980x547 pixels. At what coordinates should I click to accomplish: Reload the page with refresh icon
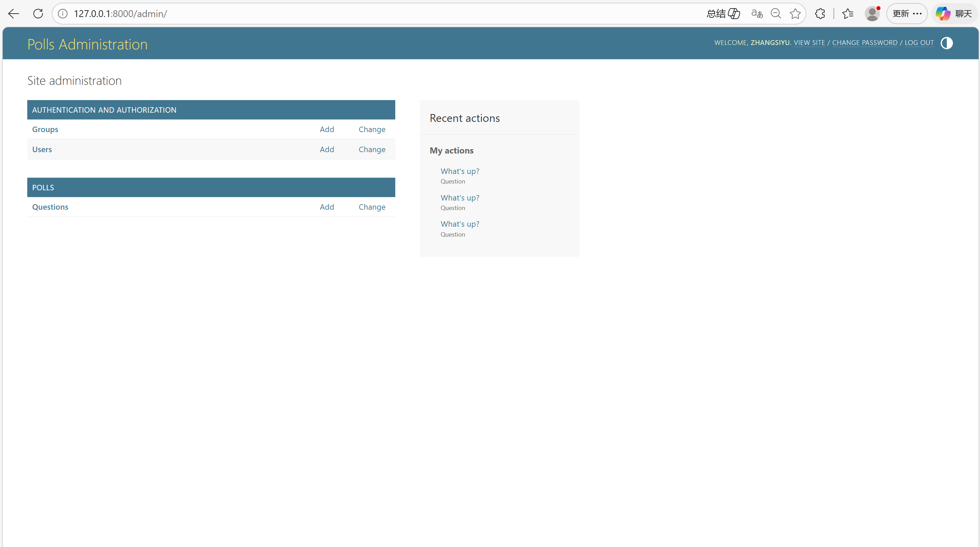coord(38,14)
